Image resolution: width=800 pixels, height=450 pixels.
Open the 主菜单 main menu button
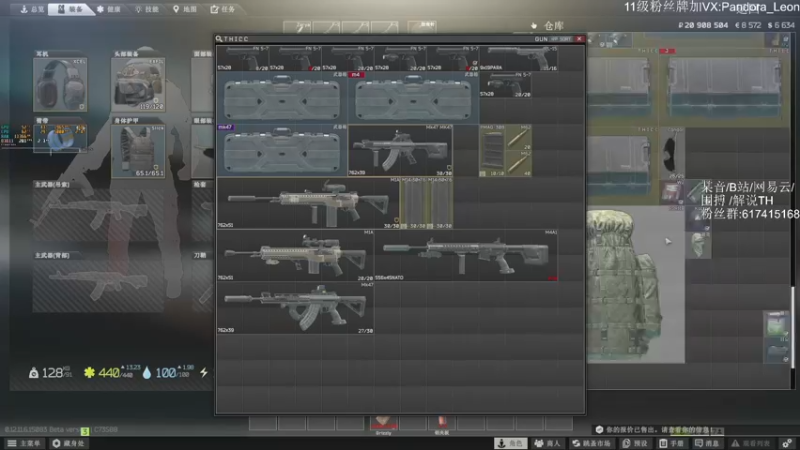[24, 443]
